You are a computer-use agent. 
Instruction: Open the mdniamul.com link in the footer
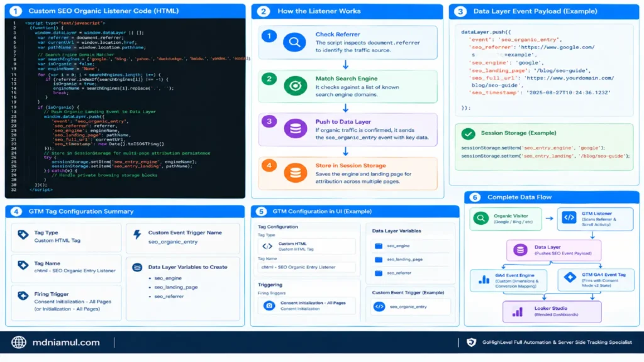pyautogui.click(x=66, y=343)
